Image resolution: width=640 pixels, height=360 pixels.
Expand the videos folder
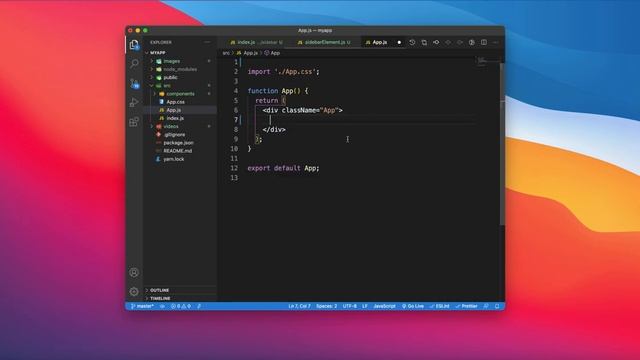point(180,126)
